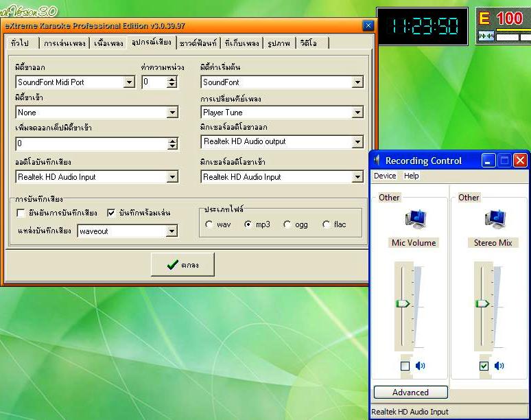Screen dimensions: 531x420
Task: Close the eXtreme Karaoke settings dialog
Action: [x=368, y=25]
